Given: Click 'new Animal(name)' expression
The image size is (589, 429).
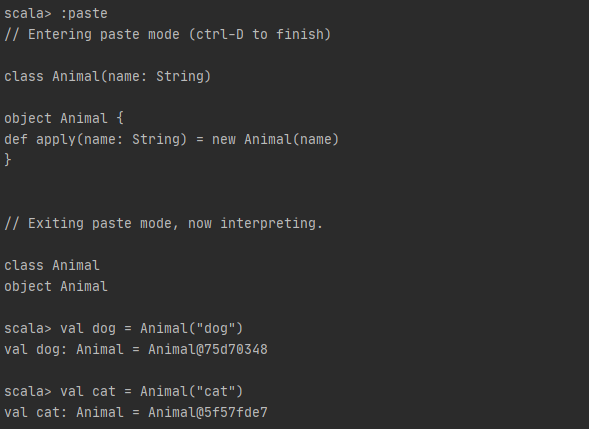Looking at the screenshot, I should click(276, 140).
